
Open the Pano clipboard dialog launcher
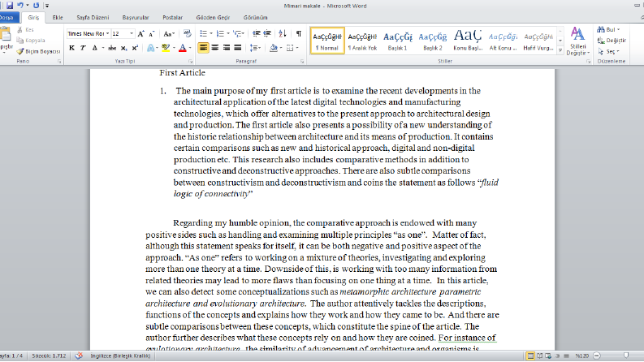59,61
